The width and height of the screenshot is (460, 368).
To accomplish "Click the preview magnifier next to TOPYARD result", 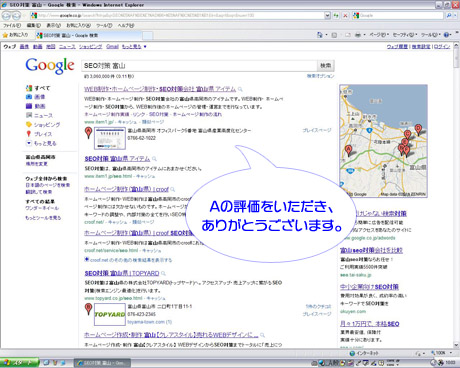I will pyautogui.click(x=163, y=274).
